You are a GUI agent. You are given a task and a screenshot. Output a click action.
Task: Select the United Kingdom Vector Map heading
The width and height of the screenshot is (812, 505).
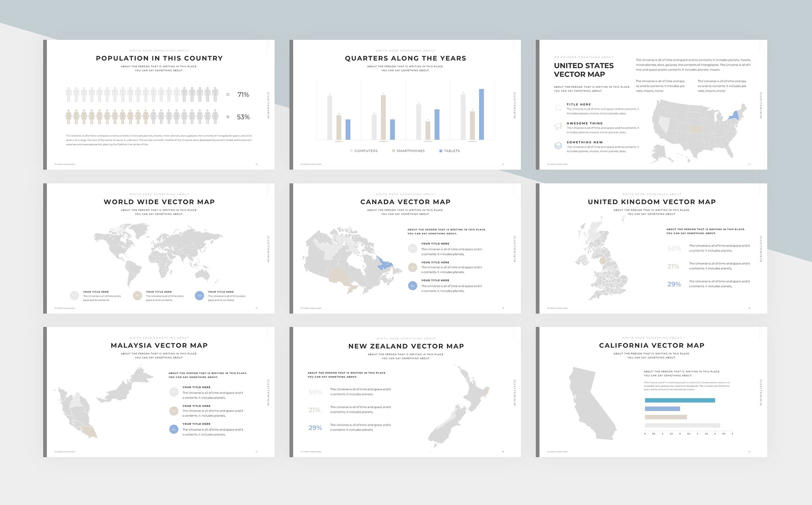(651, 202)
